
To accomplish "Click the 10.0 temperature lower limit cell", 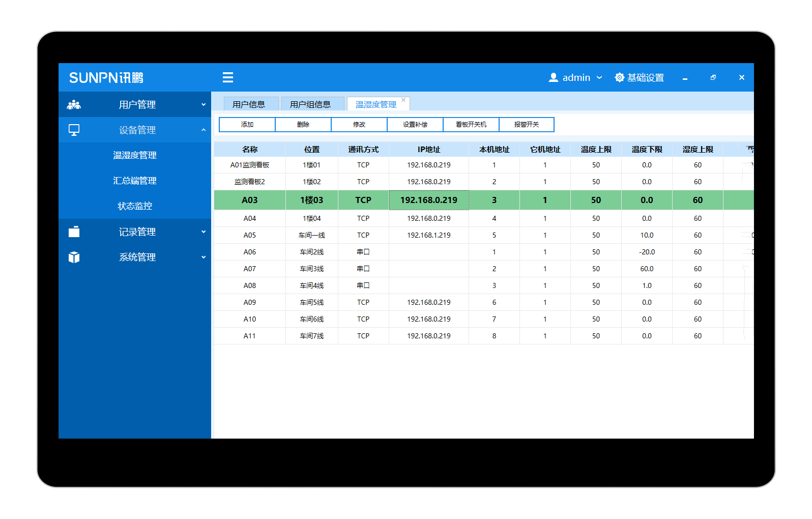I will [647, 235].
